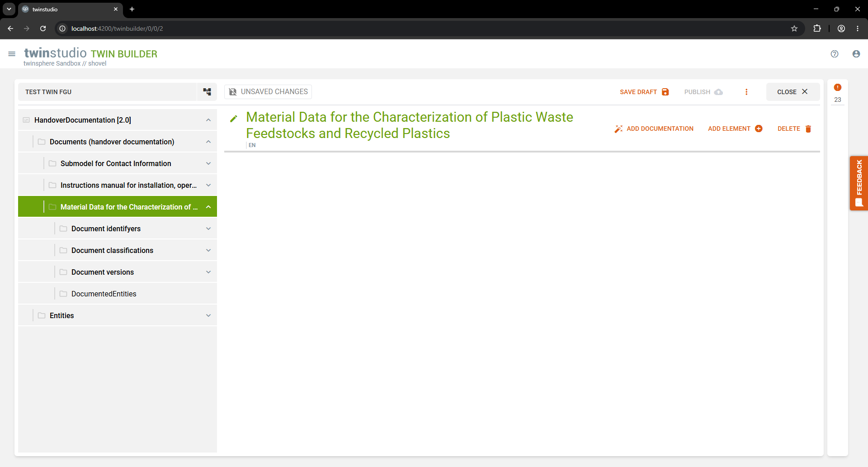
Task: Click the Delete trash can icon
Action: [x=808, y=129]
